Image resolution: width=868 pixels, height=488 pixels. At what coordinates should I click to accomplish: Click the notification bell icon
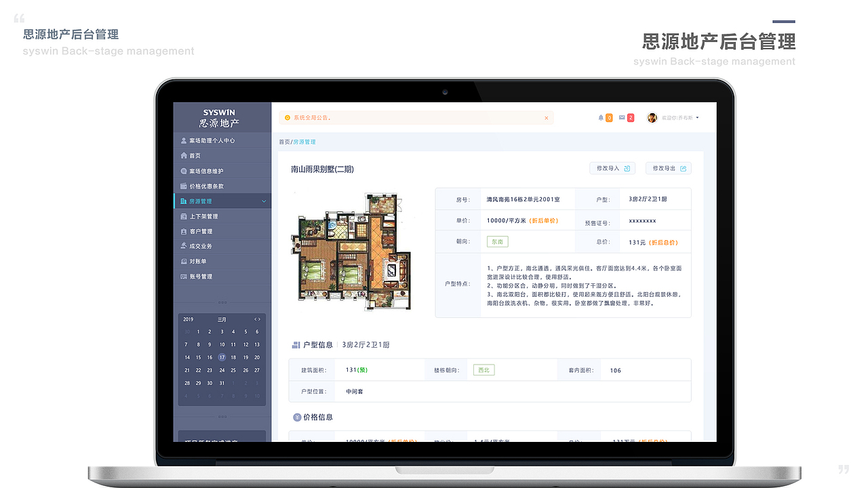pyautogui.click(x=601, y=118)
